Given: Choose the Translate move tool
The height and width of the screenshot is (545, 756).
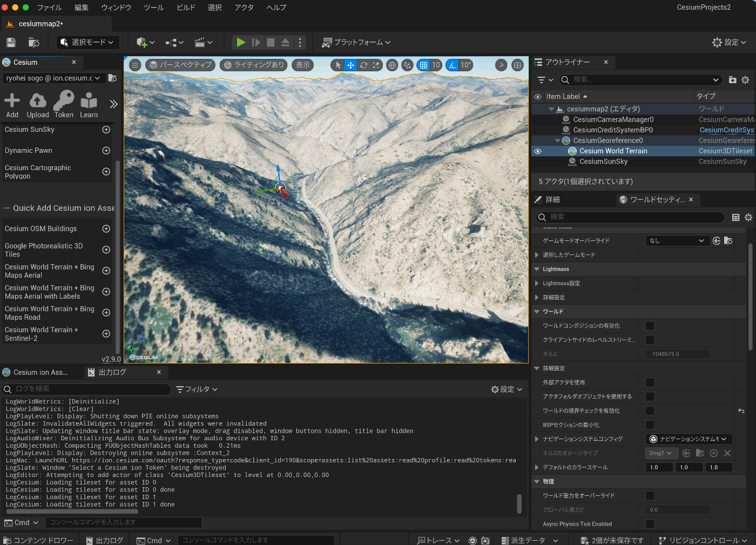Looking at the screenshot, I should [350, 65].
